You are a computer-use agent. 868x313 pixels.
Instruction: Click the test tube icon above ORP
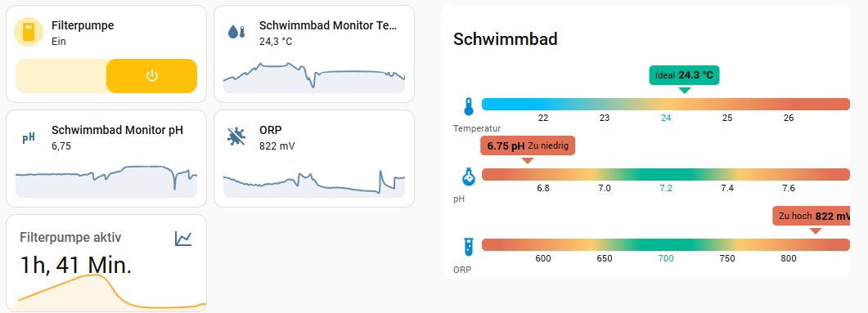(x=469, y=247)
